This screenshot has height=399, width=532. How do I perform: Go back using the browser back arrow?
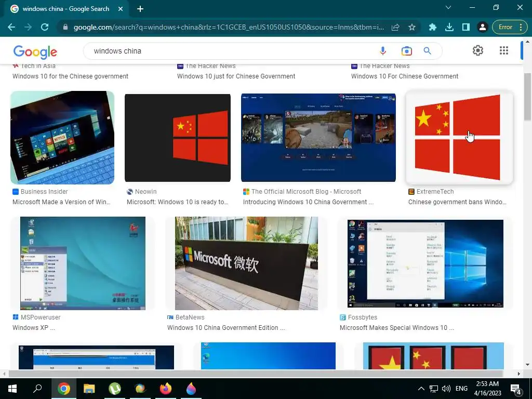click(x=11, y=27)
